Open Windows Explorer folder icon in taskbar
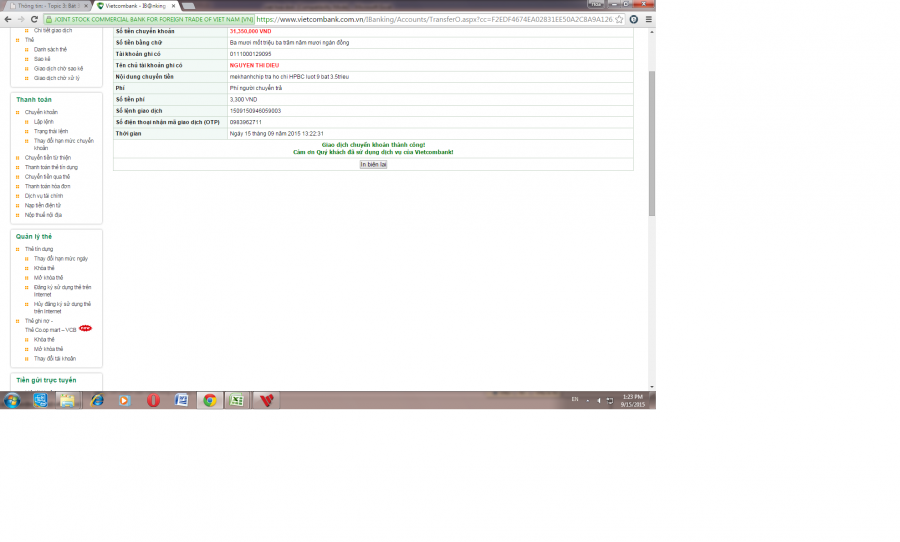The height and width of the screenshot is (542, 900). [67, 400]
